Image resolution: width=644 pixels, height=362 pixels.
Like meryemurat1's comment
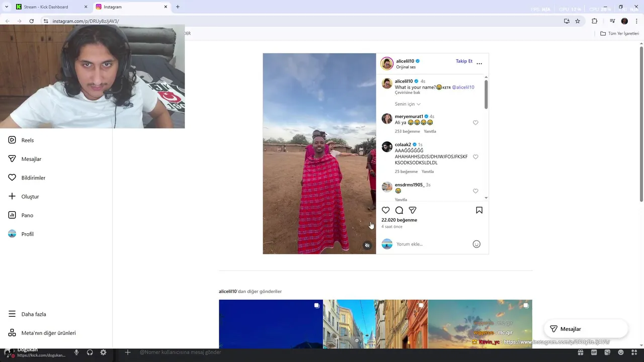tap(475, 123)
